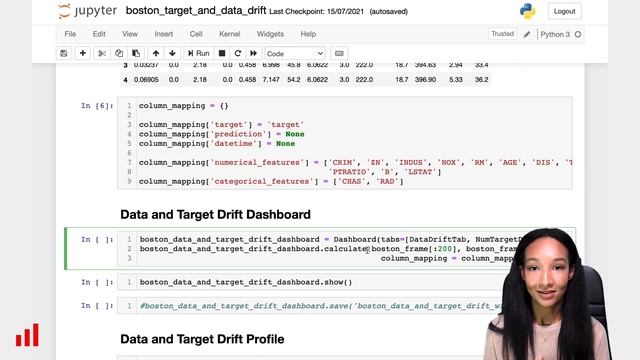Image resolution: width=640 pixels, height=360 pixels.
Task: Click row 4 value 36.2
Action: pyautogui.click(x=482, y=80)
